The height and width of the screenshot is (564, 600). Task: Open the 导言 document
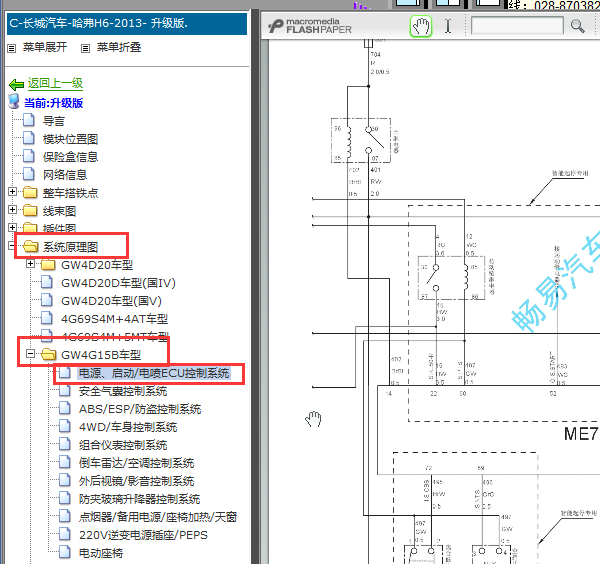(54, 121)
